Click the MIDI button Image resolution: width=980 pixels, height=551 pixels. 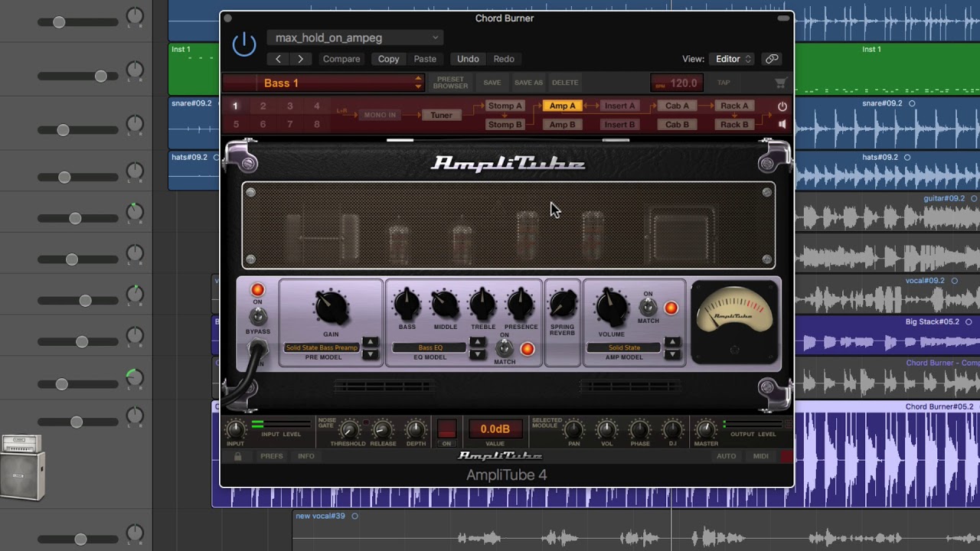(760, 456)
